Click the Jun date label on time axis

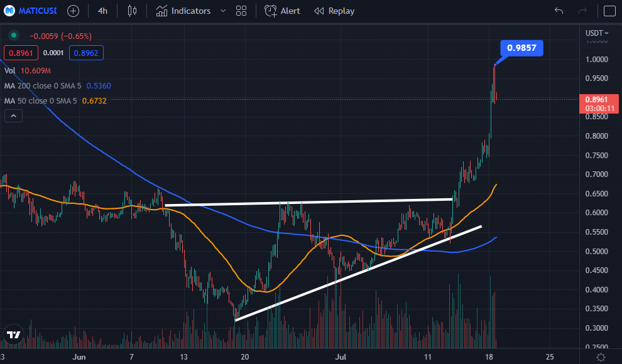tap(79, 357)
